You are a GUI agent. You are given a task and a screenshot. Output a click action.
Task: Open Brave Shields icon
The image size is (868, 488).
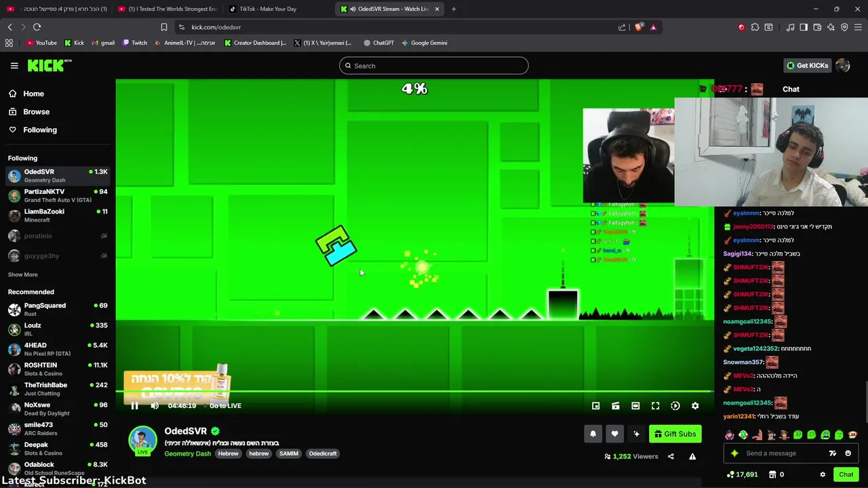click(x=639, y=27)
